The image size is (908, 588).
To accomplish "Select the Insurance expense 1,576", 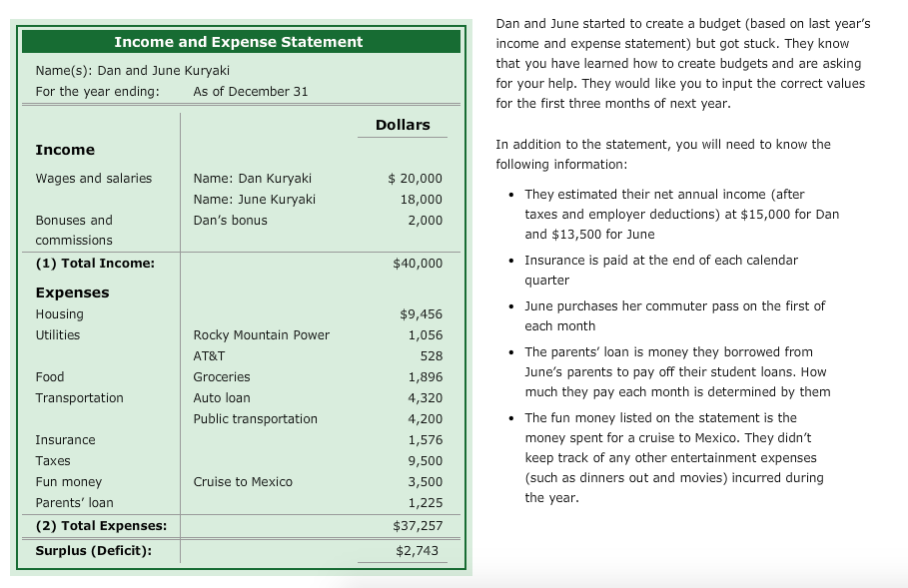I will [428, 439].
